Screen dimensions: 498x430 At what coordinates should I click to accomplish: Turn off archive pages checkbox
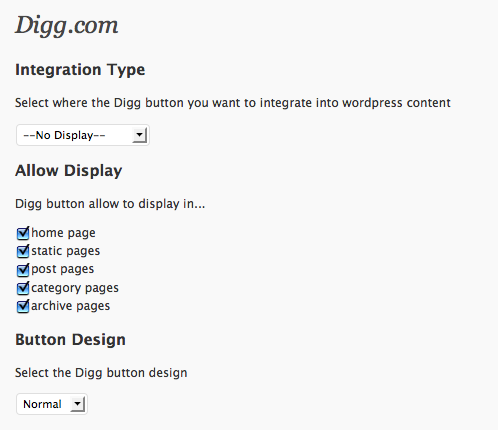23,306
